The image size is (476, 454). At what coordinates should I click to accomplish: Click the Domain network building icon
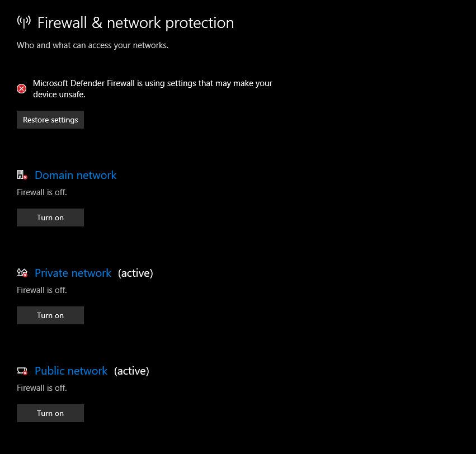22,175
